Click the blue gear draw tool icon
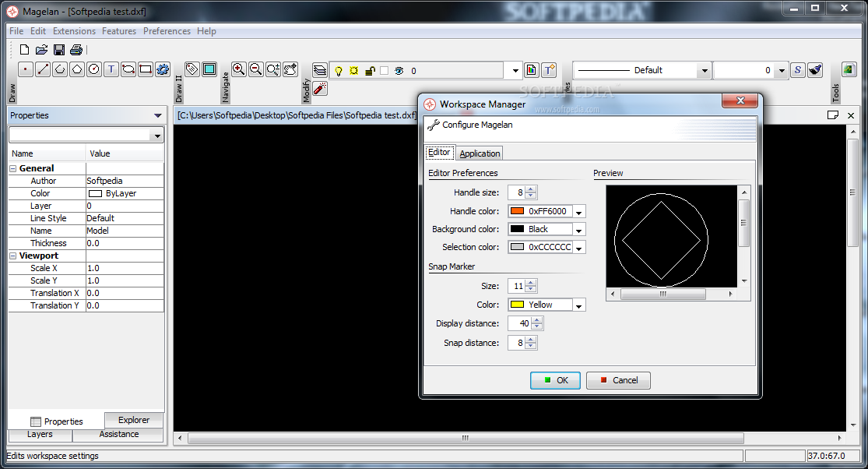This screenshot has width=868, height=469. pyautogui.click(x=163, y=69)
